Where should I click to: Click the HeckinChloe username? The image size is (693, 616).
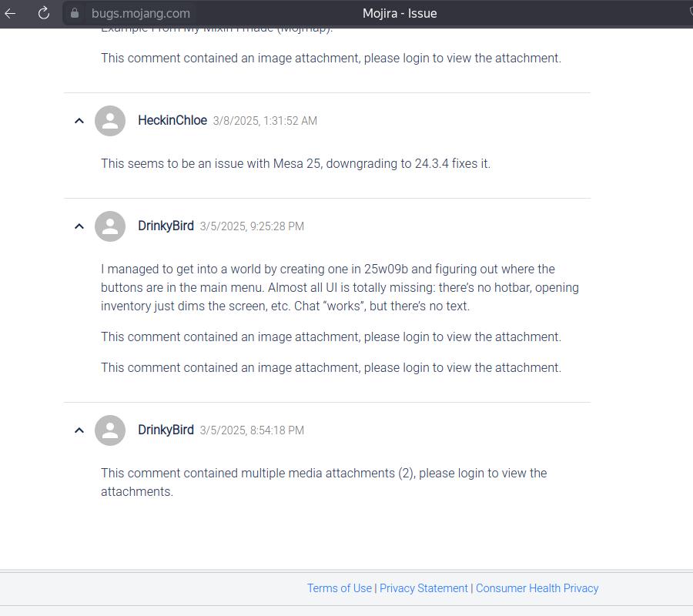tap(172, 120)
